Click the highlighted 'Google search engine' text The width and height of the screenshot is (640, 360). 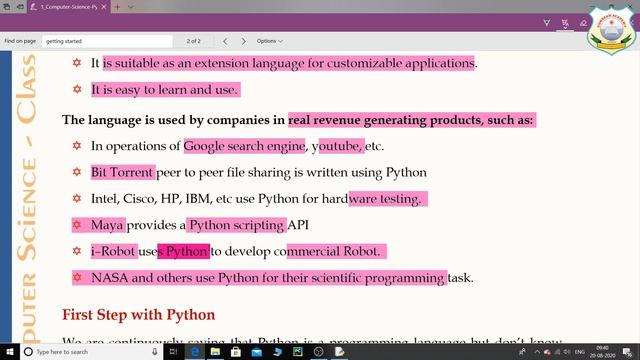pyautogui.click(x=244, y=146)
